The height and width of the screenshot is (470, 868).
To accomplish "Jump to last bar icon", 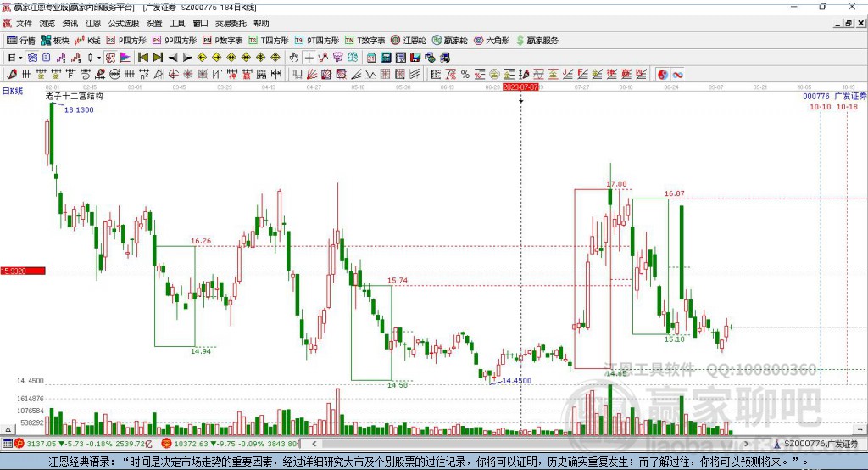I will pyautogui.click(x=158, y=58).
